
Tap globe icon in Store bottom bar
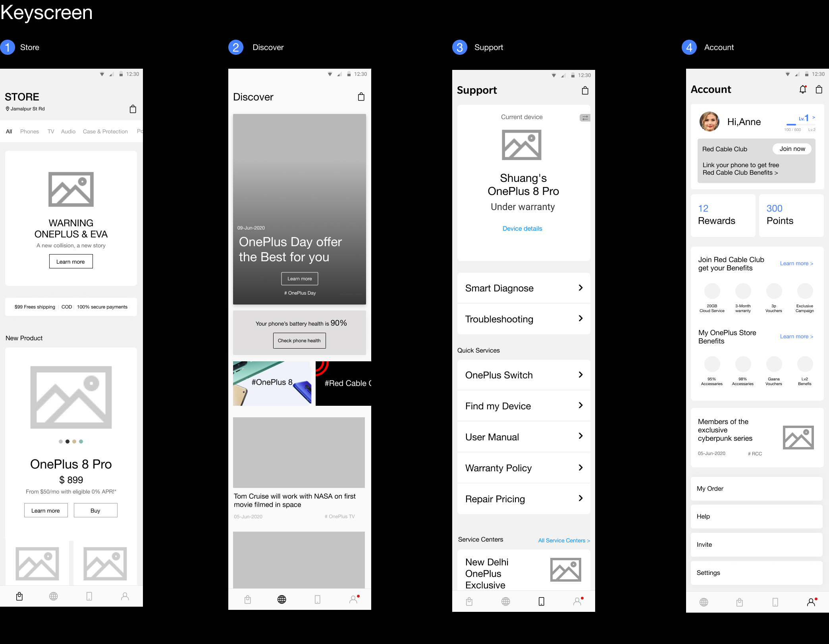(x=54, y=596)
